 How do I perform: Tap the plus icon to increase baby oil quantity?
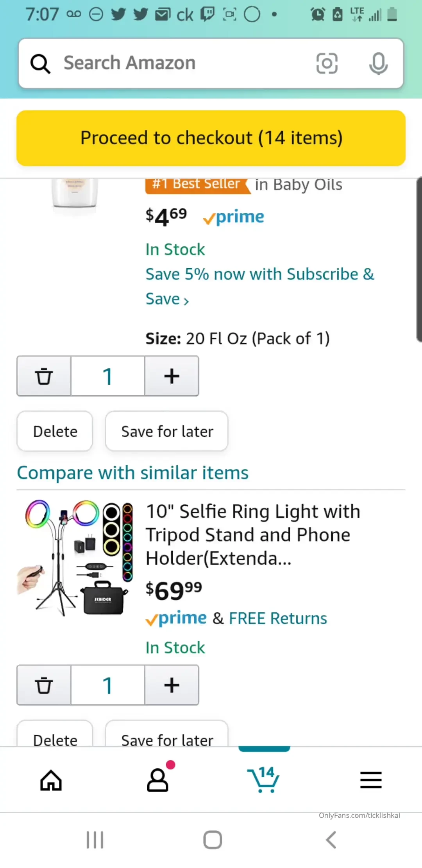pyautogui.click(x=172, y=376)
